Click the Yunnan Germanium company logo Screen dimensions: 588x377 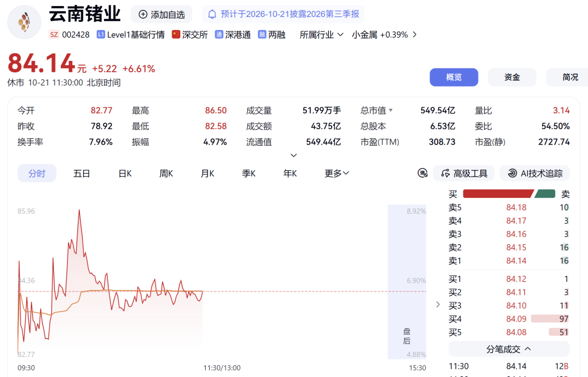point(24,22)
